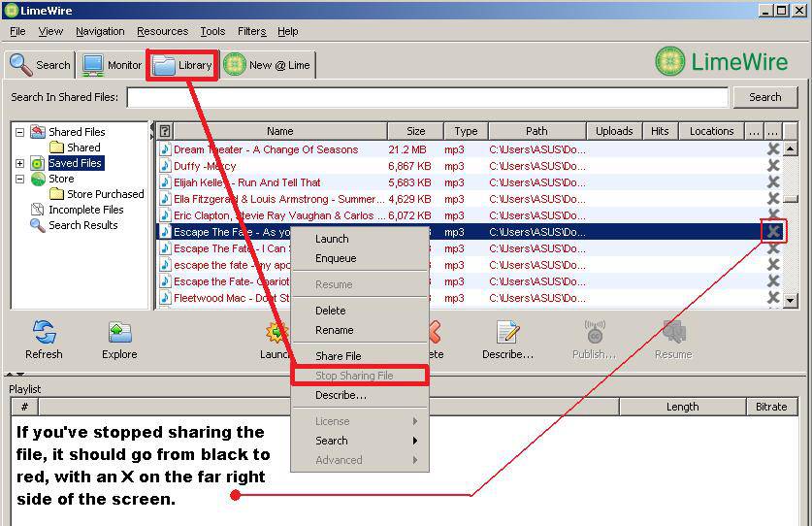812x526 pixels.
Task: Select Incomplete Files in the tree
Action: 86,210
